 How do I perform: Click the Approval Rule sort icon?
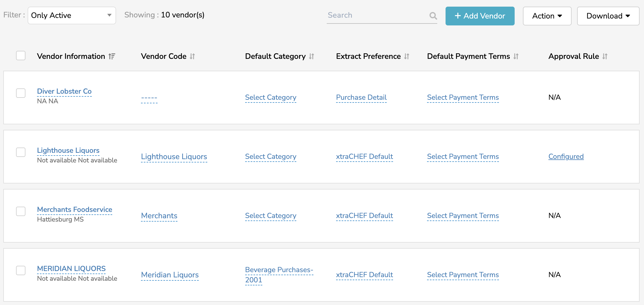click(x=605, y=56)
